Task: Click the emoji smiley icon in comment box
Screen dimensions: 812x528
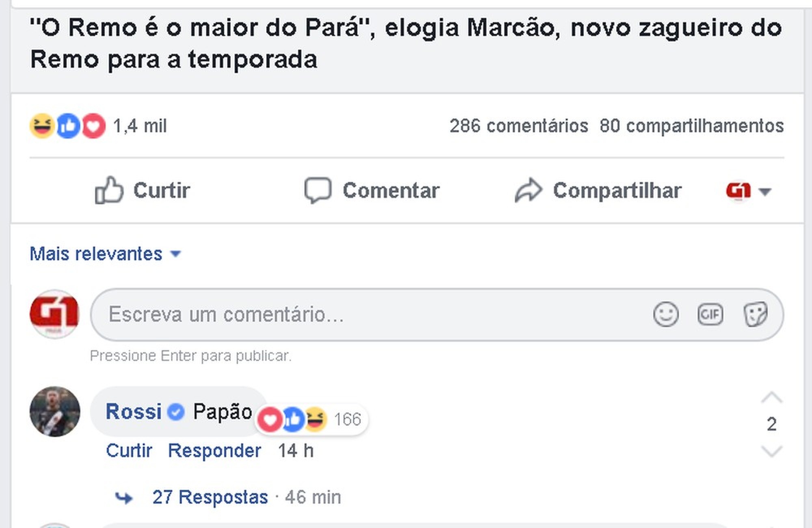Action: (x=666, y=314)
